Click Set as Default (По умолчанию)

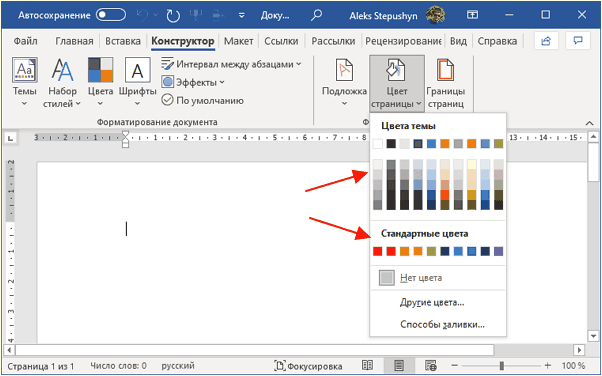tap(202, 101)
